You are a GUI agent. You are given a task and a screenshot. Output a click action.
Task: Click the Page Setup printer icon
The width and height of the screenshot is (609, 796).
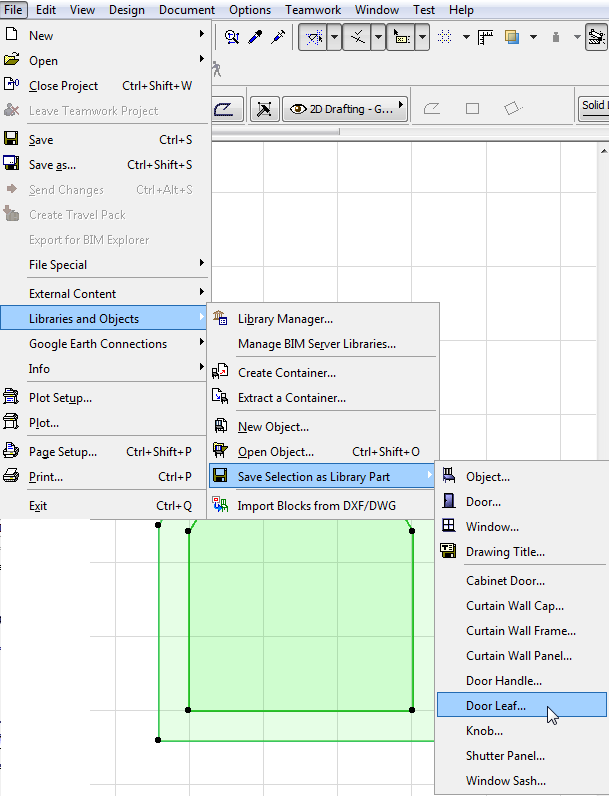tap(11, 450)
